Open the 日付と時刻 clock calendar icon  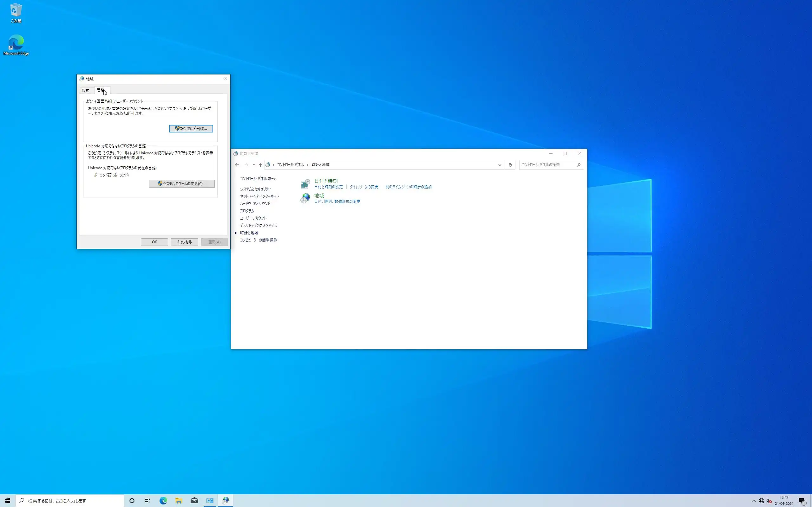[x=305, y=183]
